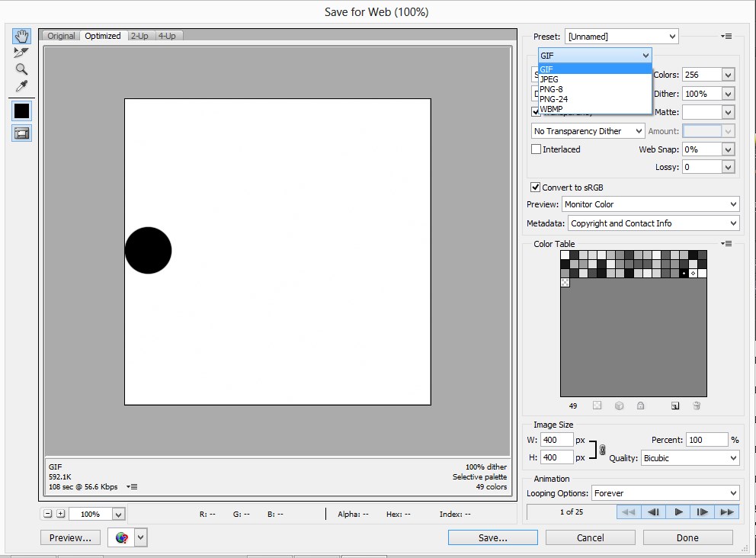This screenshot has width=756, height=558.
Task: Open the Preset dropdown
Action: 621,36
